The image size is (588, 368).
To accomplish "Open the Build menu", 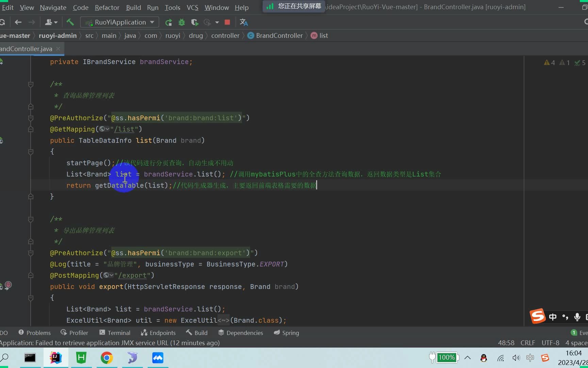I will 133,7.
